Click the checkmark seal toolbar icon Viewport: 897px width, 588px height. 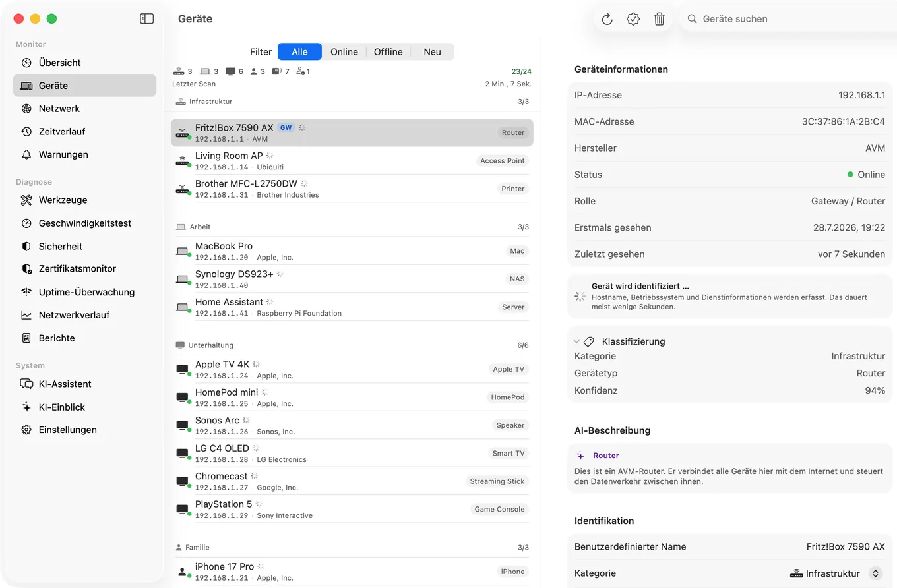pos(633,19)
